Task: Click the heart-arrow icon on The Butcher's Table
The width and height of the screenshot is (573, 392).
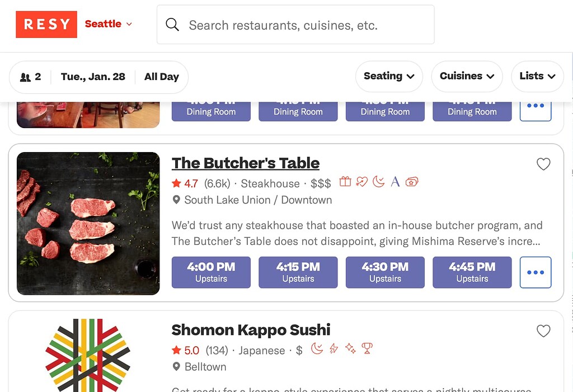Action: [362, 182]
